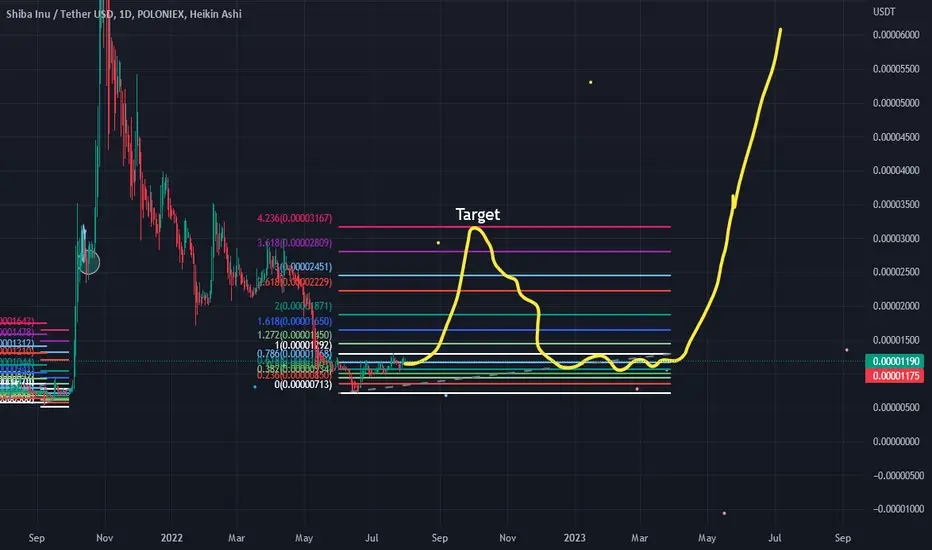Select the pink 4.236 Fibonacci level line
Viewport: 932px width, 550px height.
point(505,227)
